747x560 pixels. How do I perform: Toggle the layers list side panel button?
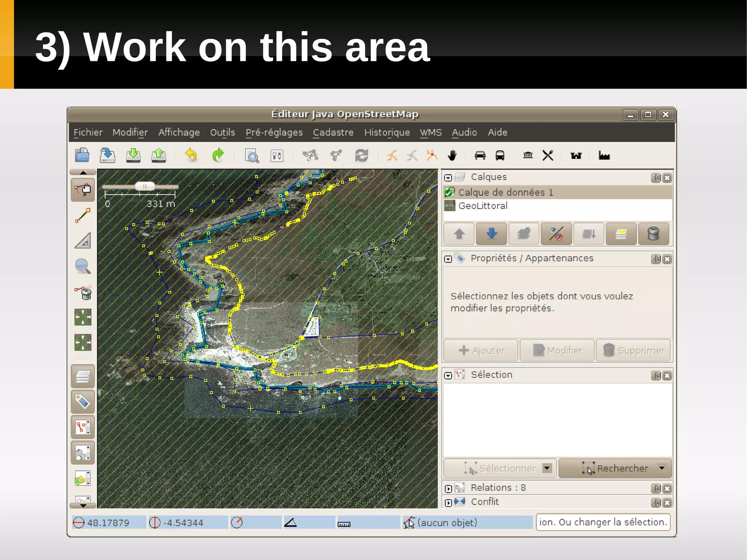pyautogui.click(x=83, y=376)
